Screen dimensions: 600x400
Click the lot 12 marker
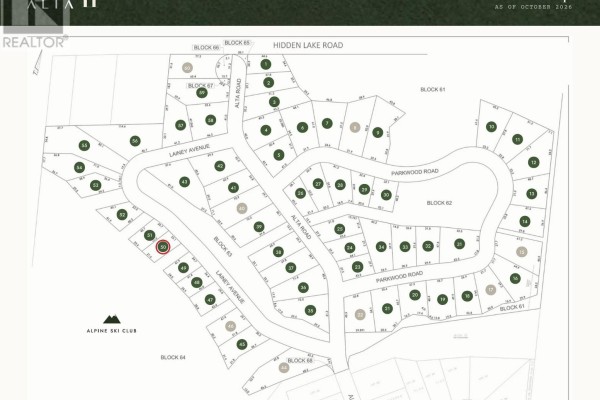click(x=533, y=162)
